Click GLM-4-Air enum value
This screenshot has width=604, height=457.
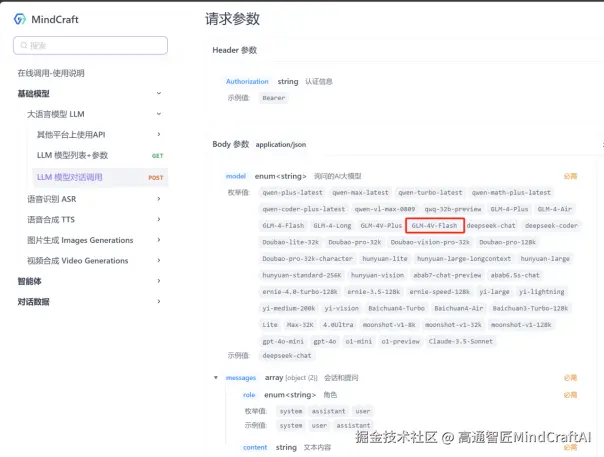tap(555, 209)
